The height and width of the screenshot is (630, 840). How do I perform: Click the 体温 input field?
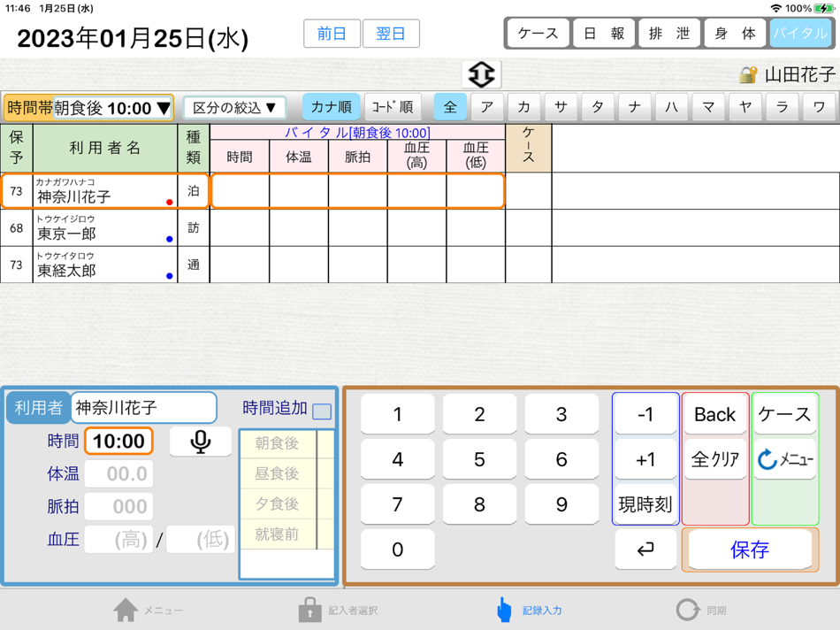(x=118, y=473)
